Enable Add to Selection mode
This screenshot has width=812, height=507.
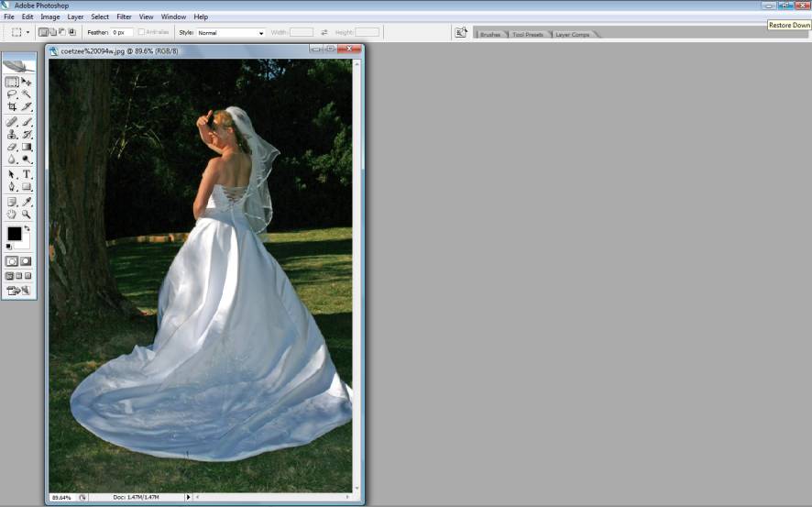tap(53, 32)
